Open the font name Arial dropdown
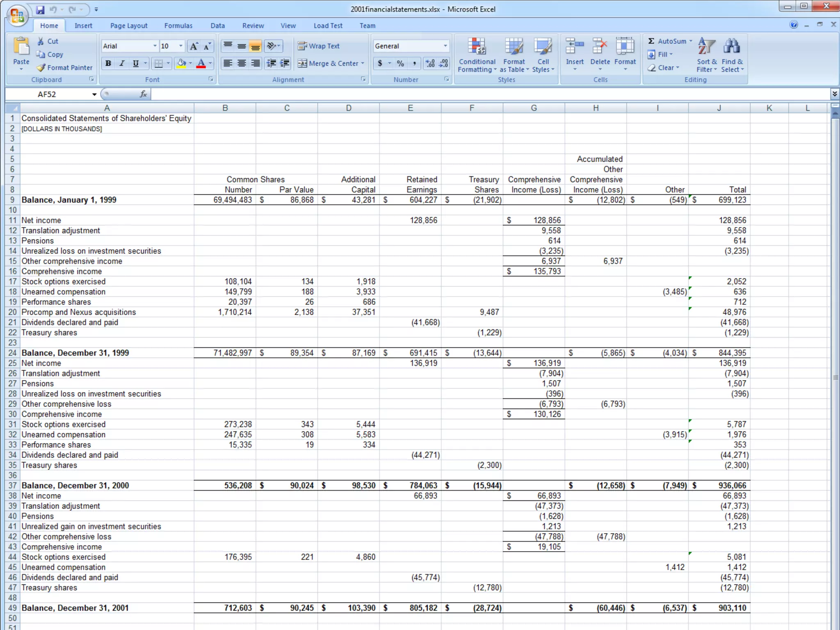 tap(155, 46)
